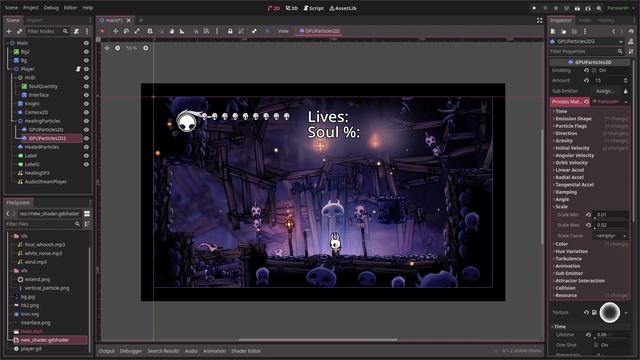Open the Scale Curve empty dropdown

coord(611,236)
